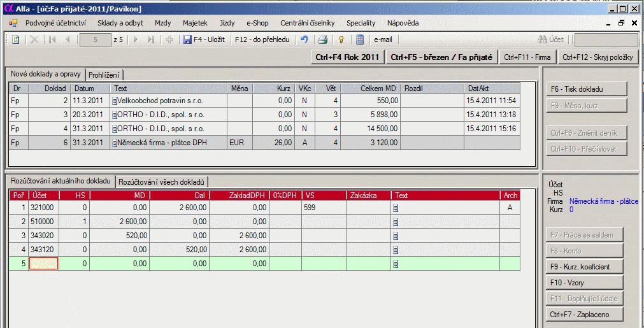Viewport: 644px width, 328px height.
Task: Open Mzdy menu
Action: coord(162,23)
